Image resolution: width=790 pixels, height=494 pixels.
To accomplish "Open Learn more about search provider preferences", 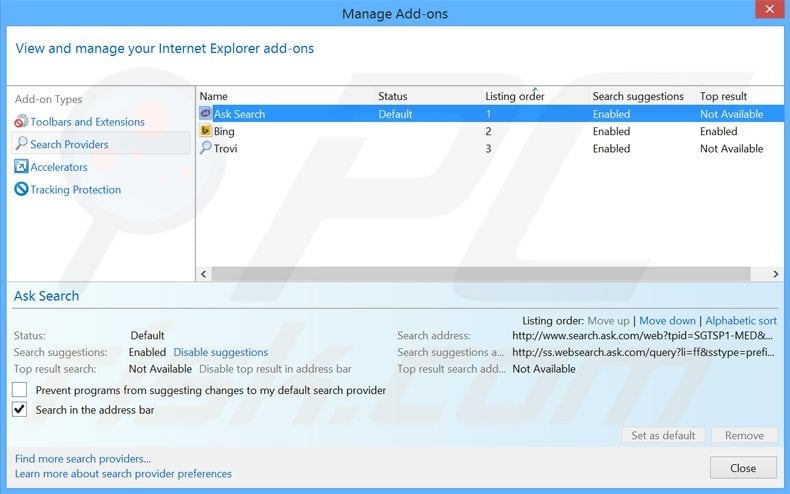I will 123,474.
